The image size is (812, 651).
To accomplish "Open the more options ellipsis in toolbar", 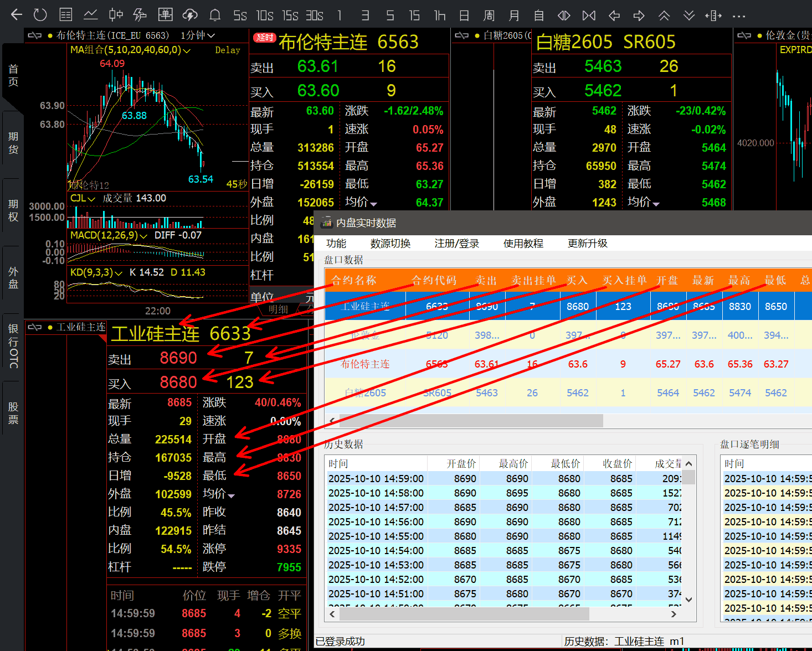I will (x=738, y=15).
